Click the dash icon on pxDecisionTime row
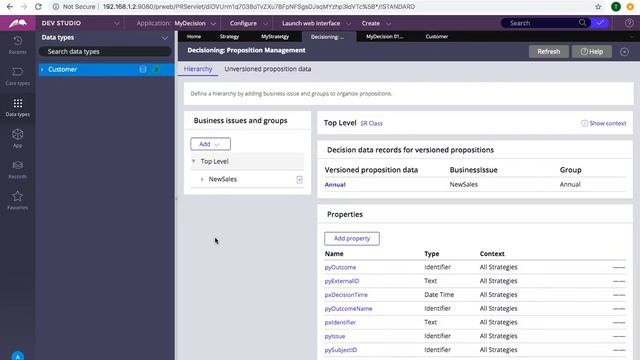The width and height of the screenshot is (640, 360). click(619, 295)
